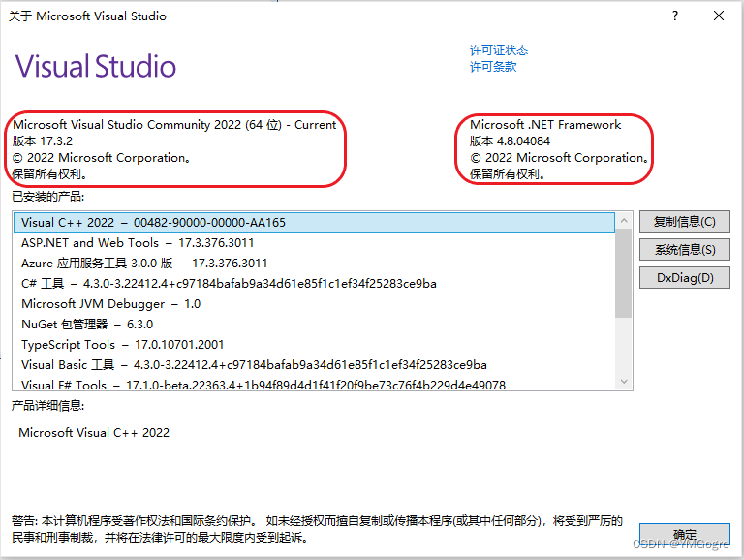Click scroll-down arrow of installed products list
The width and height of the screenshot is (744, 560).
pos(624,381)
